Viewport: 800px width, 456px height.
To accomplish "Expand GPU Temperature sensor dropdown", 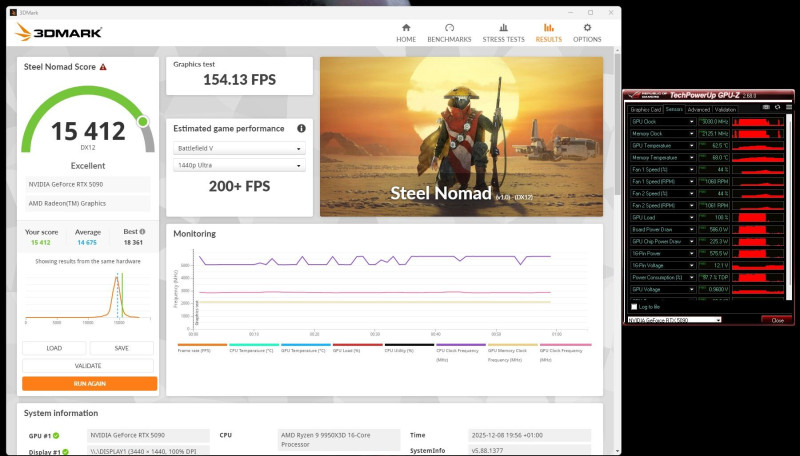I will [x=692, y=146].
